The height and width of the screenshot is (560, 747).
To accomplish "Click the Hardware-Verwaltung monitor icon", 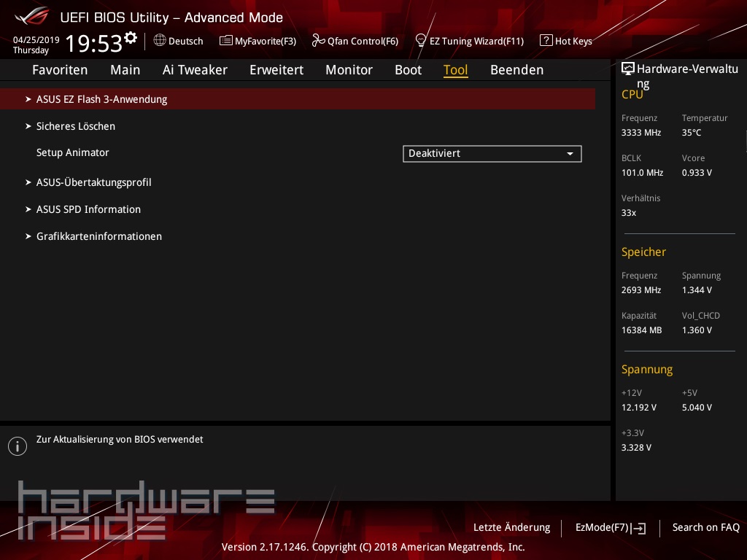I will [628, 69].
